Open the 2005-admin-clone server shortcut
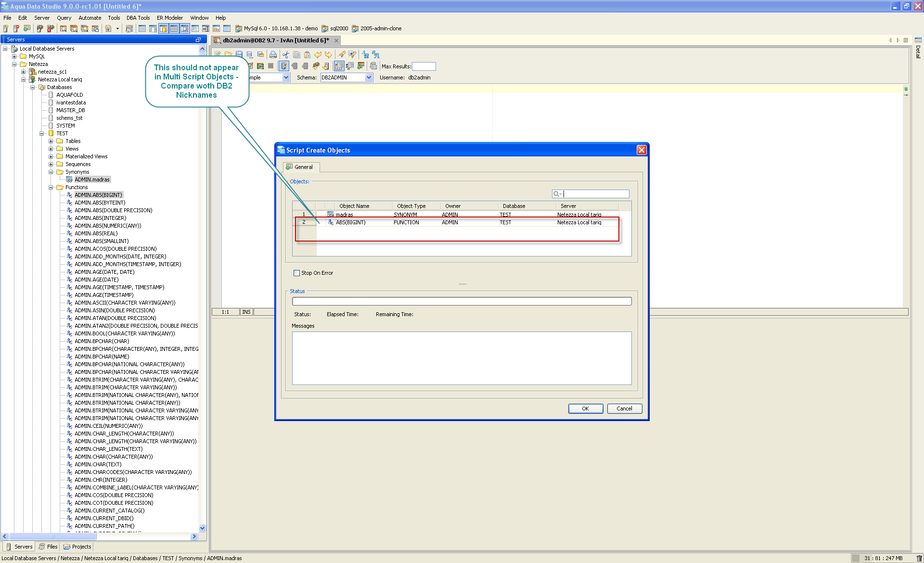This screenshot has width=924, height=563. [377, 28]
